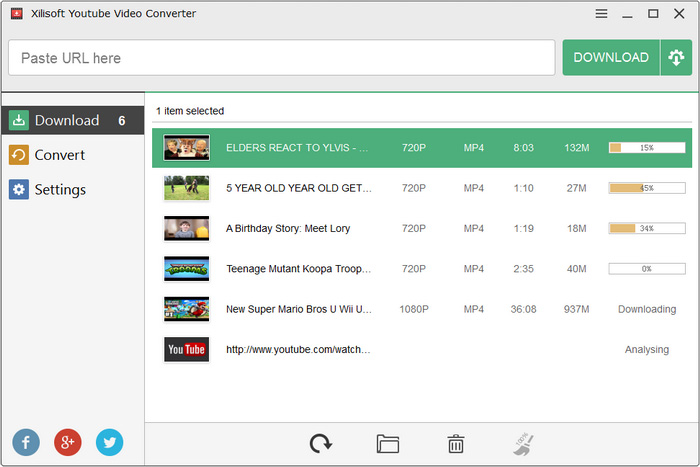
Task: Open the Google Plus share icon
Action: [x=67, y=442]
